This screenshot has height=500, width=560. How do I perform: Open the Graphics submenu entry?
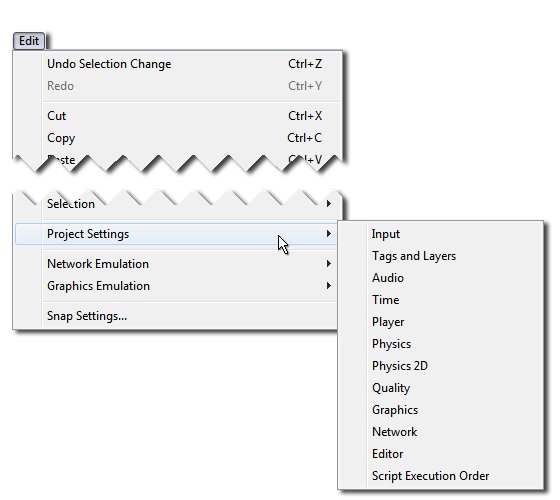click(440, 410)
